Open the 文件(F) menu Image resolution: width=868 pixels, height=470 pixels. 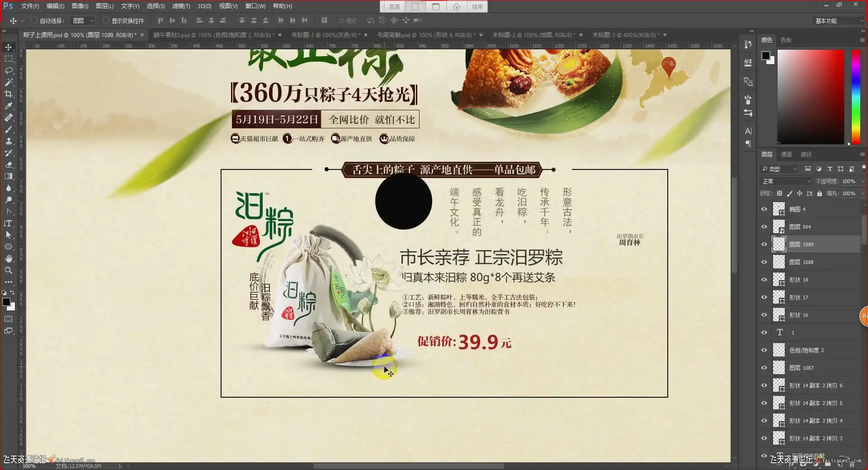[30, 6]
